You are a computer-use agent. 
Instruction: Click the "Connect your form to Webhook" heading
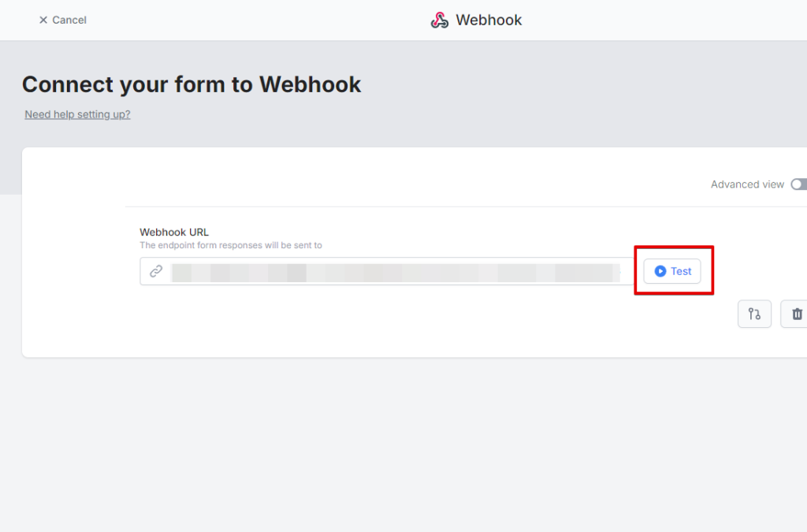(192, 84)
